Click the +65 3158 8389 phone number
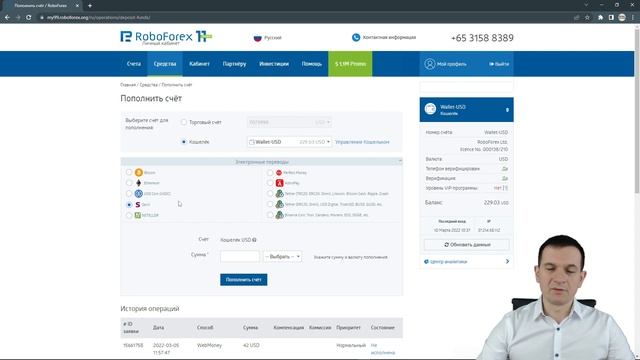 click(482, 38)
